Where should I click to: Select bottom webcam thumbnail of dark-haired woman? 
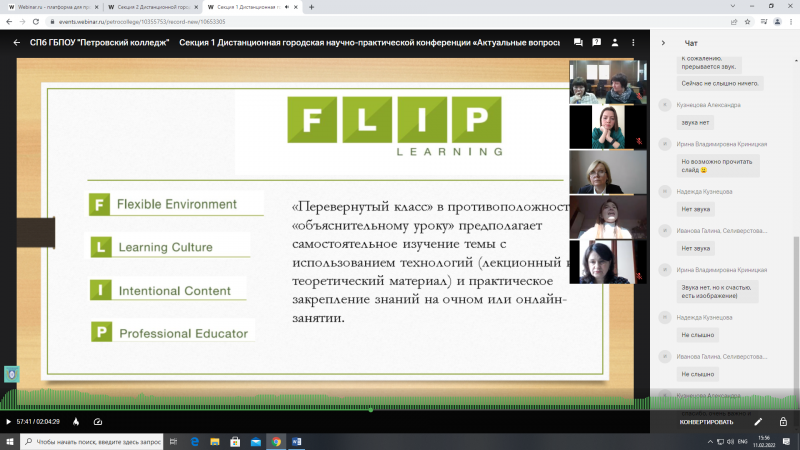click(608, 262)
